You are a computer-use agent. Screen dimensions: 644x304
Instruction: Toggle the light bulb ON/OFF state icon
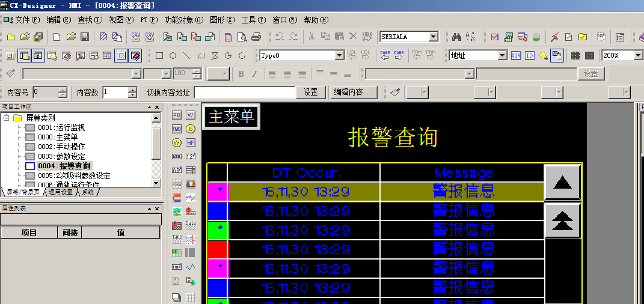543,56
